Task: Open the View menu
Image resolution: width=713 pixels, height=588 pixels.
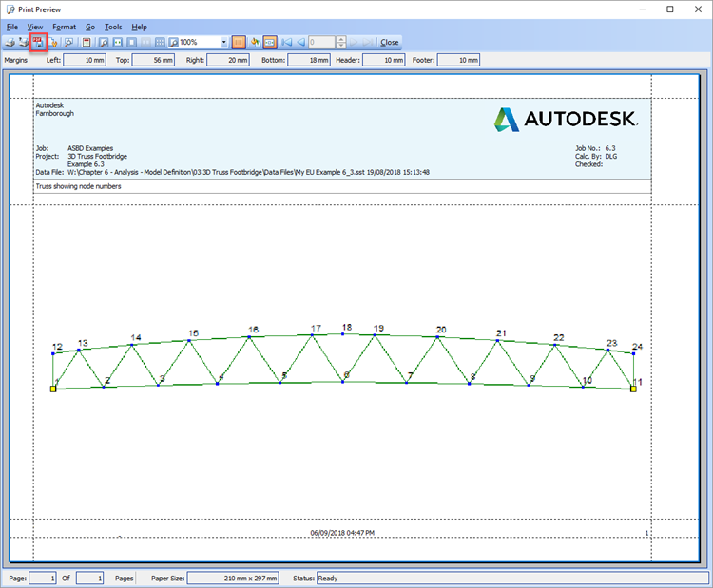Action: click(x=34, y=27)
